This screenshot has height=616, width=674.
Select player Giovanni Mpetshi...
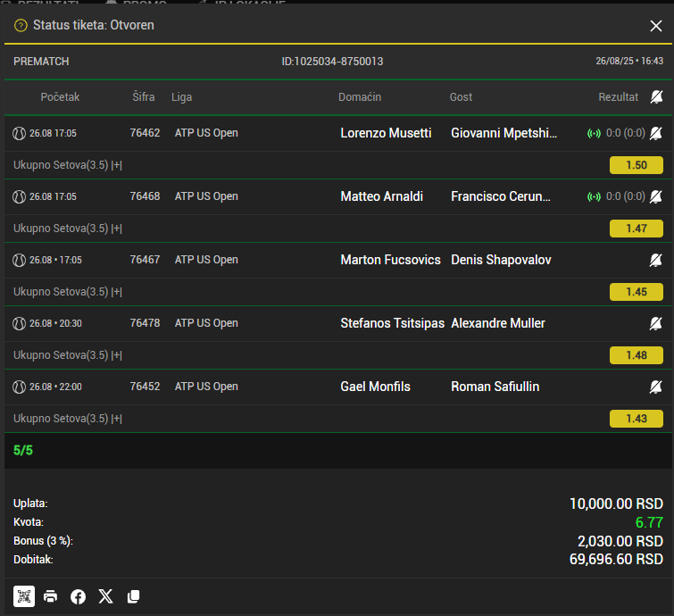[503, 133]
